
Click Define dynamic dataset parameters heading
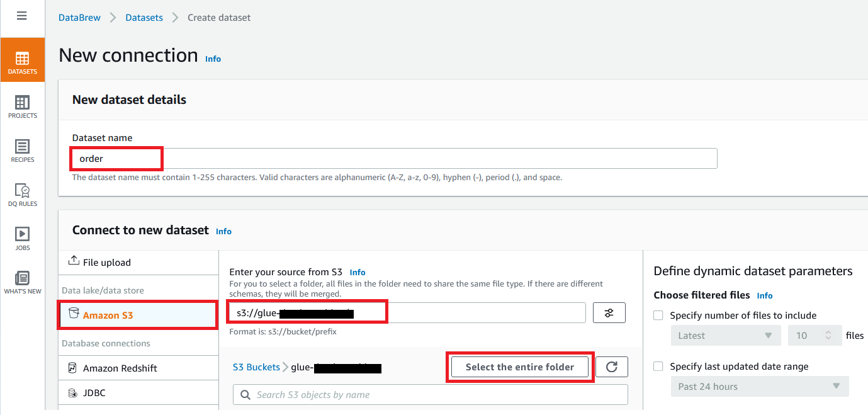pos(753,271)
